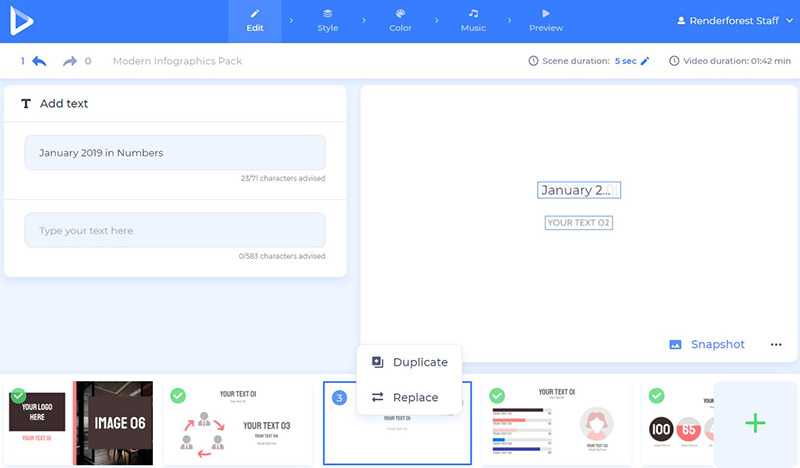
Task: Click the redo arrow icon
Action: click(69, 61)
